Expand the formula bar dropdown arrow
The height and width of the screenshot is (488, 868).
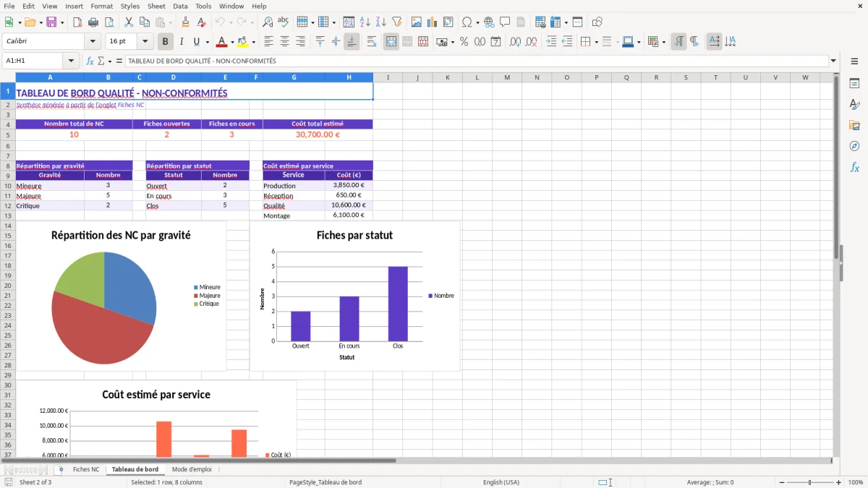833,61
